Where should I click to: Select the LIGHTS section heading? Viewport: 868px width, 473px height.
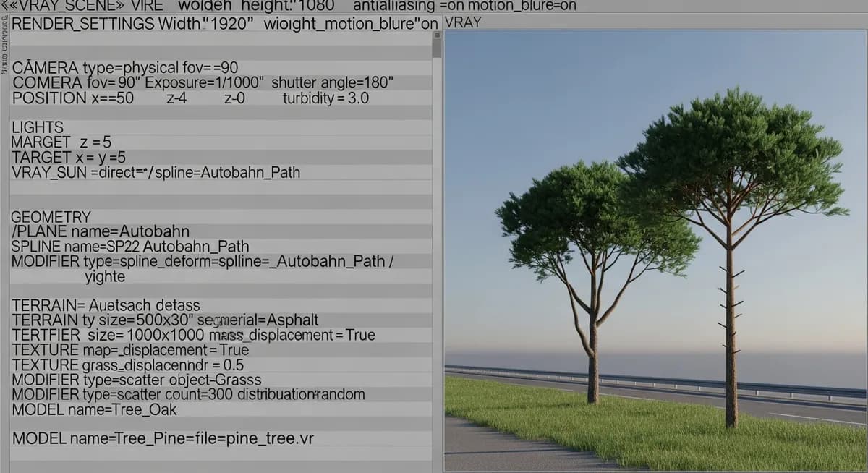[x=38, y=127]
